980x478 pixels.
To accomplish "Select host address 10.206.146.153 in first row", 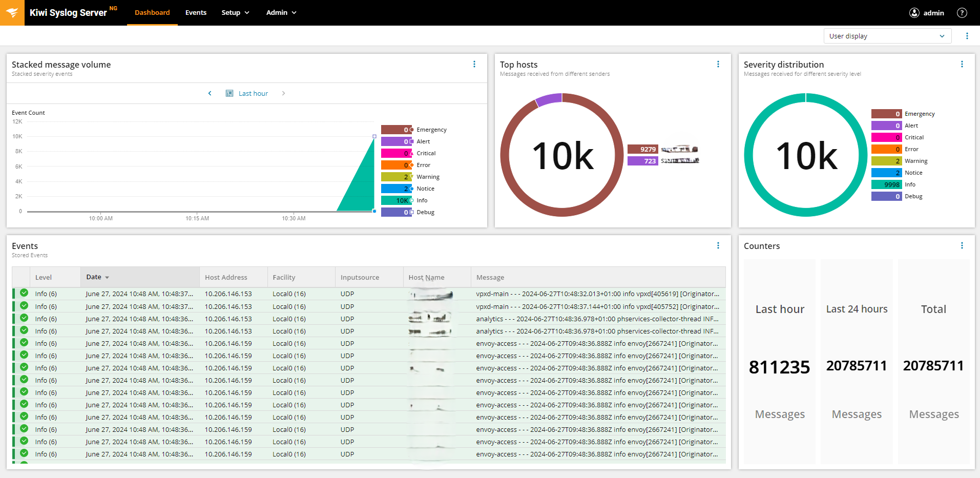I will pos(228,294).
